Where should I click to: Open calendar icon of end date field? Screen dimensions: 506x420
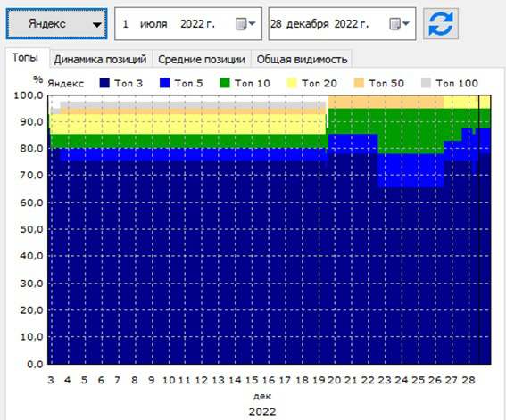tap(399, 24)
